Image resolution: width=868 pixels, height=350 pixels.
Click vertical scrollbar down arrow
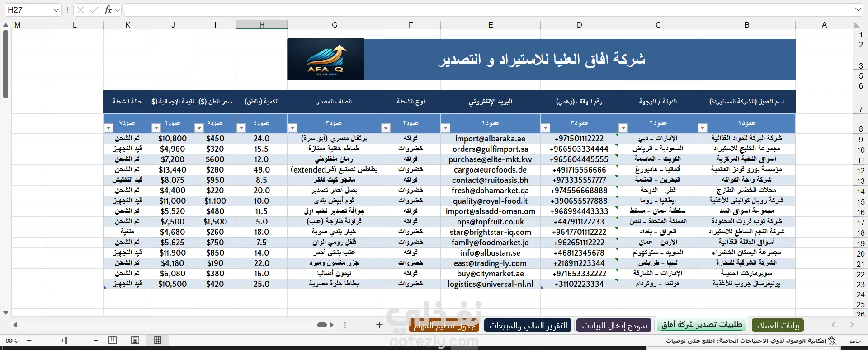[6, 313]
